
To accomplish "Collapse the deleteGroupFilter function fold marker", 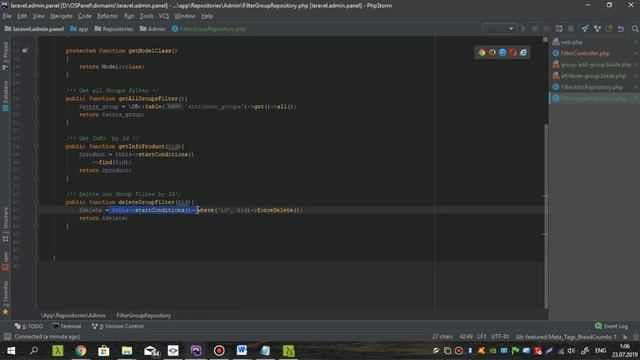I will tap(36, 202).
